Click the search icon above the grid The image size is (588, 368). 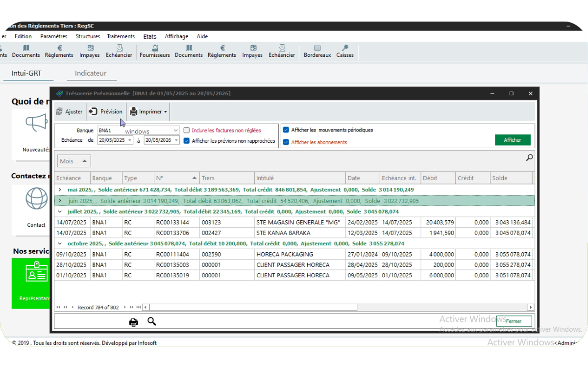coord(529,158)
